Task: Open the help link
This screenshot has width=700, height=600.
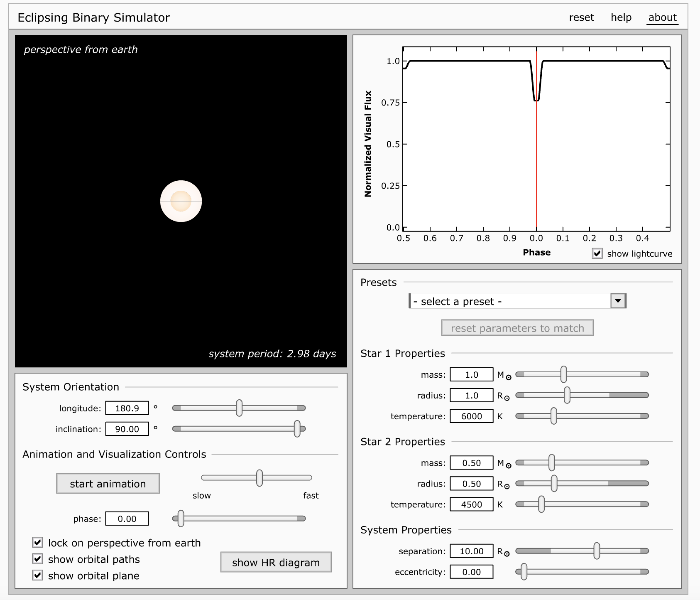Action: 621,17
